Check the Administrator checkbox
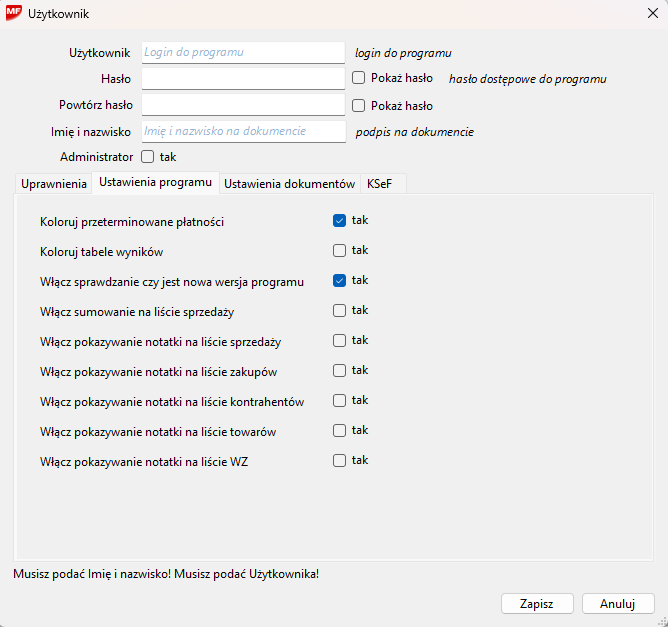This screenshot has height=627, width=668. [x=148, y=157]
